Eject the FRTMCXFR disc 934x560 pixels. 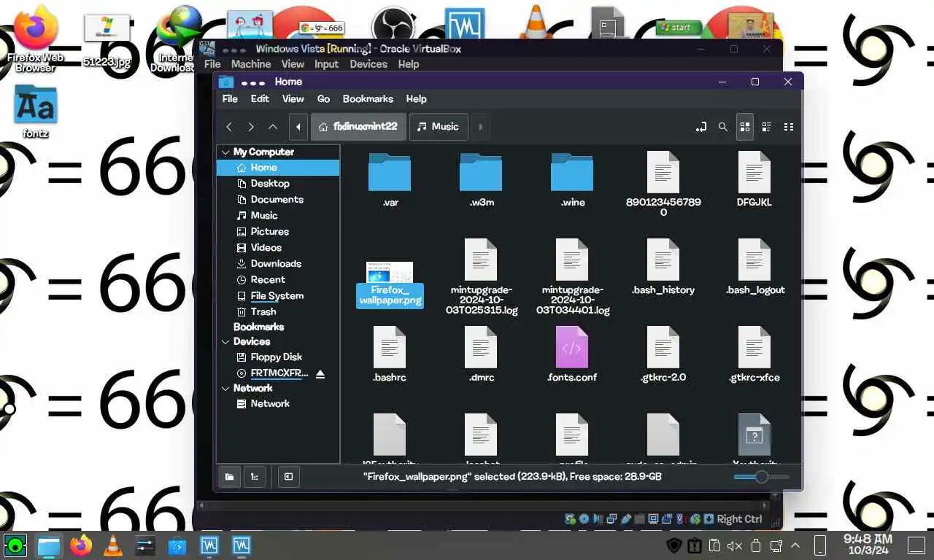(x=320, y=373)
